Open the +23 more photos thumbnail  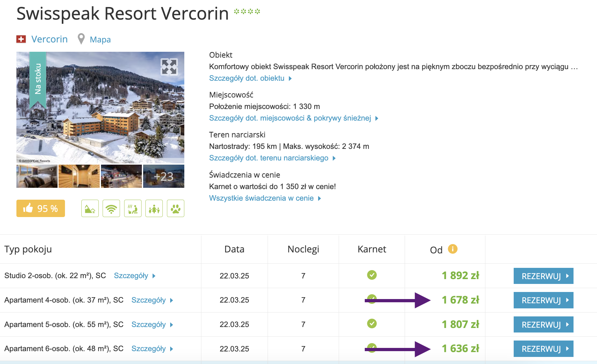click(x=164, y=176)
